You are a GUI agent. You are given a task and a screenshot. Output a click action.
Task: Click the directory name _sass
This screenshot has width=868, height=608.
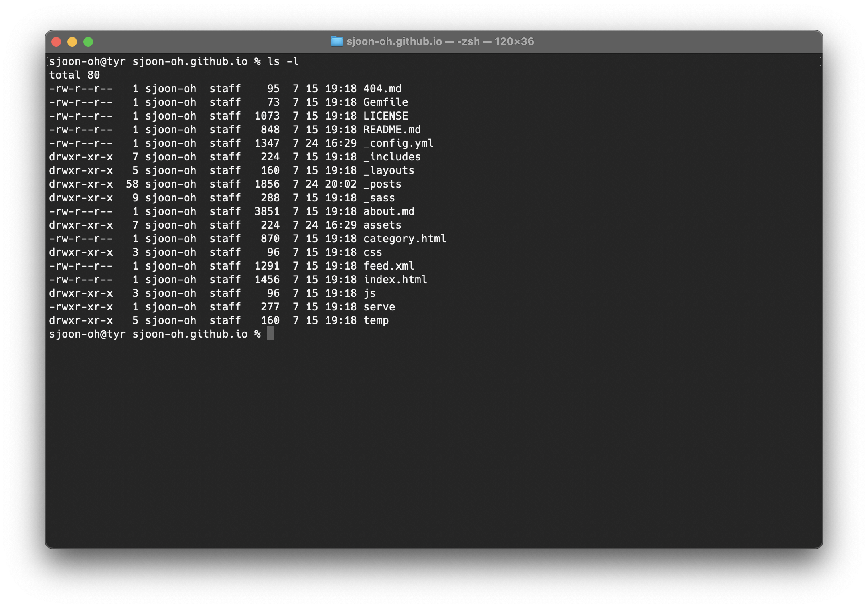click(x=379, y=198)
